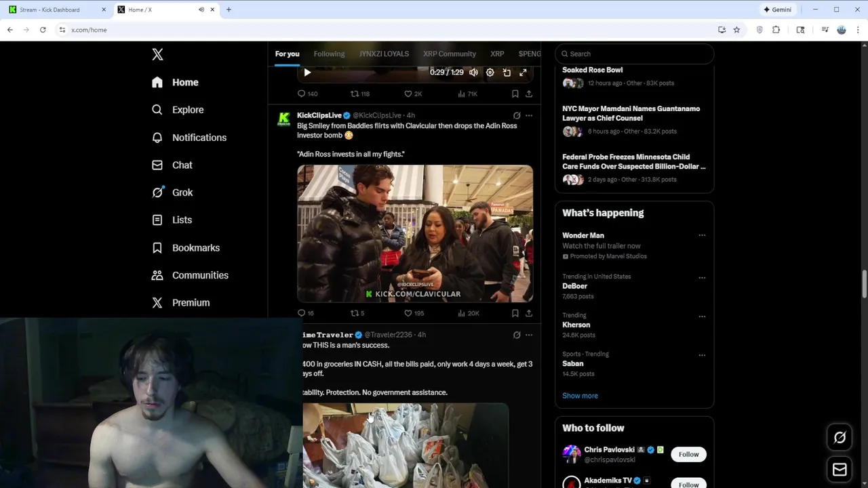Like the post with 2K likes
This screenshot has width=868, height=488.
pos(413,94)
